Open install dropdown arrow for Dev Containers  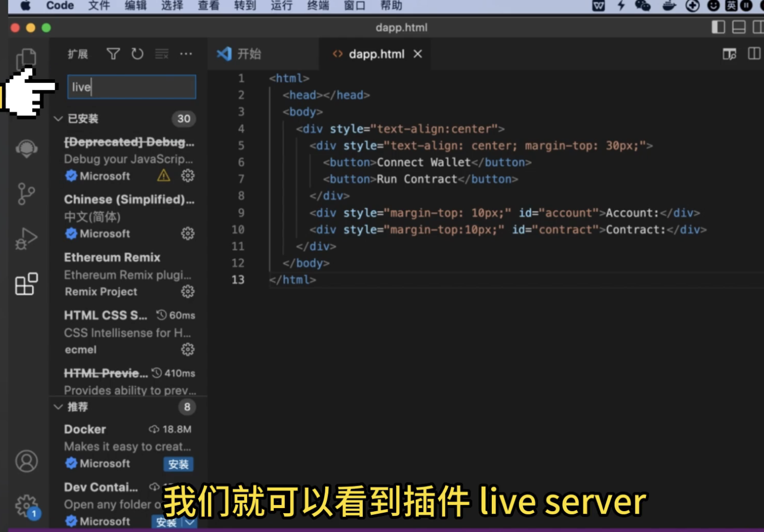coord(190,522)
